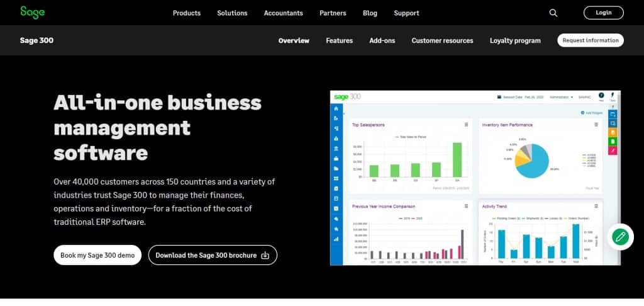Click the green Sage logo

coord(33,13)
